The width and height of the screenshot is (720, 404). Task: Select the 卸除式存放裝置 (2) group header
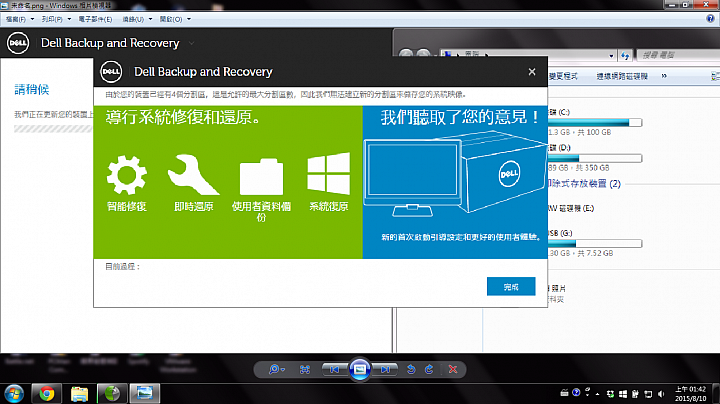tap(584, 184)
